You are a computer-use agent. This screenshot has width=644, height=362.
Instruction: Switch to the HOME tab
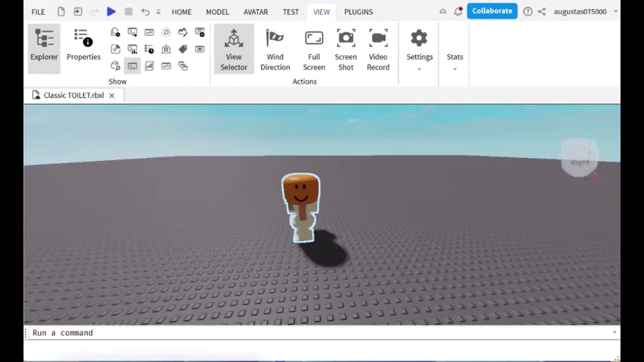pyautogui.click(x=182, y=12)
